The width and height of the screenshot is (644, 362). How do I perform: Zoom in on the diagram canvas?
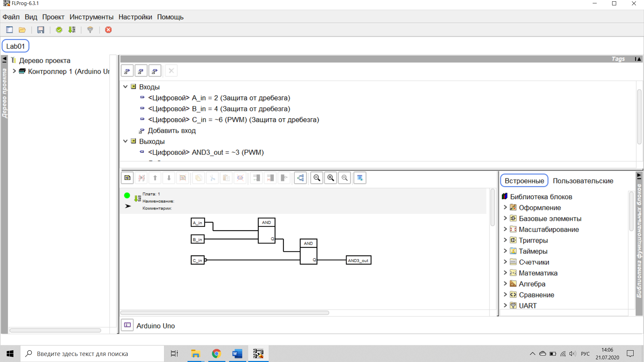[331, 178]
